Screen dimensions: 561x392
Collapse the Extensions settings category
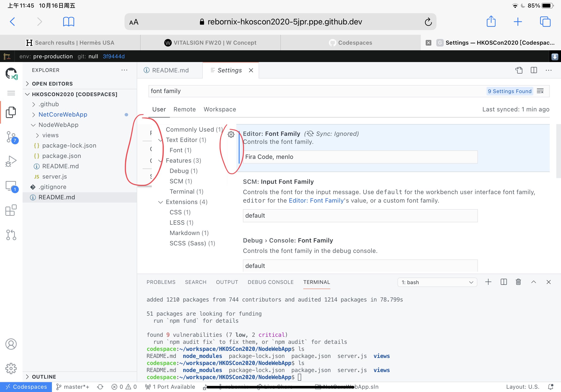tap(160, 202)
